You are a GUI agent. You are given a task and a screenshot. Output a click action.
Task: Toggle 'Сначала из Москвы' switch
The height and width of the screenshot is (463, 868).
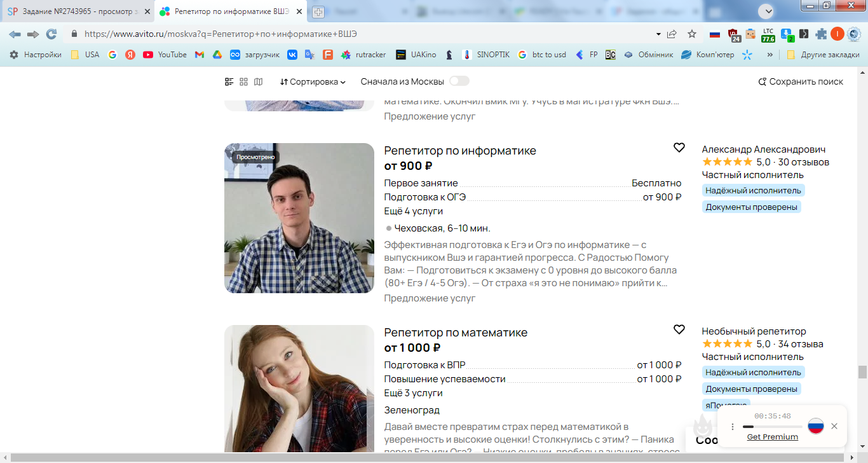[459, 81]
